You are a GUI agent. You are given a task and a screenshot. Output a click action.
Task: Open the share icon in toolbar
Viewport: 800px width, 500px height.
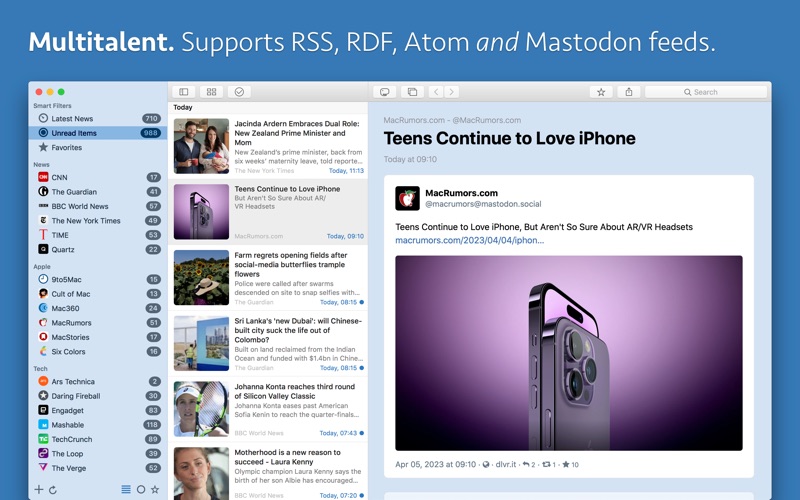click(629, 92)
